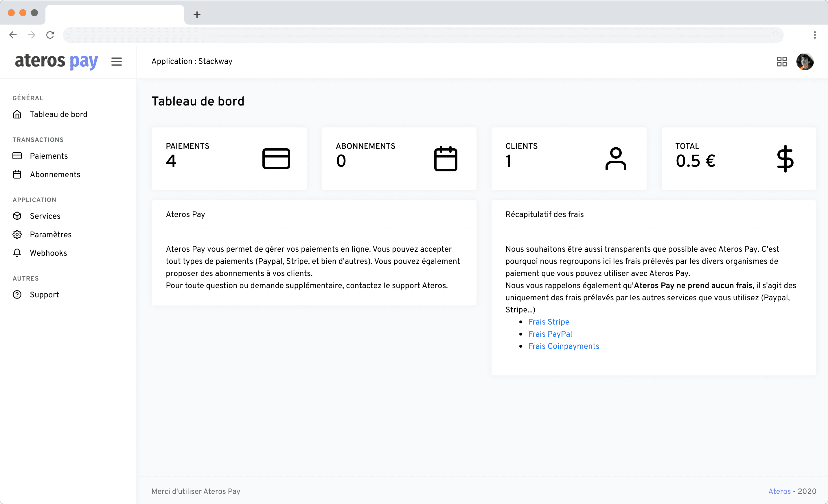Follow the Frais Coinpayments link
Screen dimensions: 828x504
pyautogui.click(x=564, y=346)
